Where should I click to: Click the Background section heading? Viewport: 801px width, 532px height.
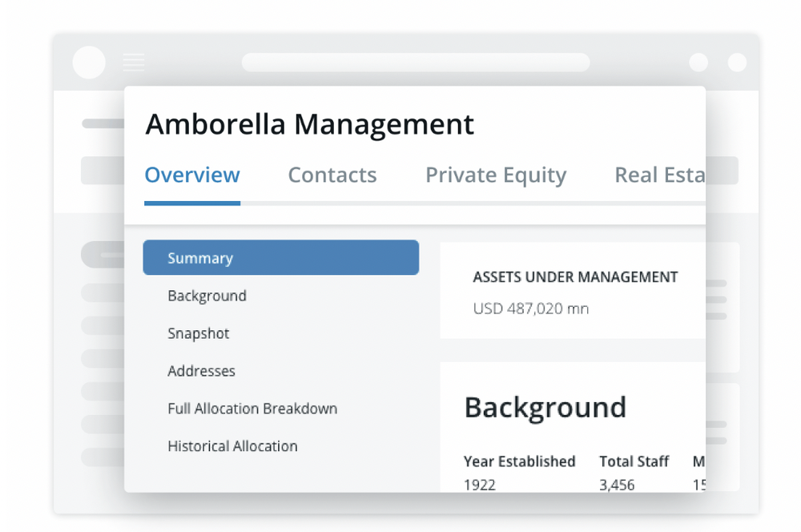(545, 407)
